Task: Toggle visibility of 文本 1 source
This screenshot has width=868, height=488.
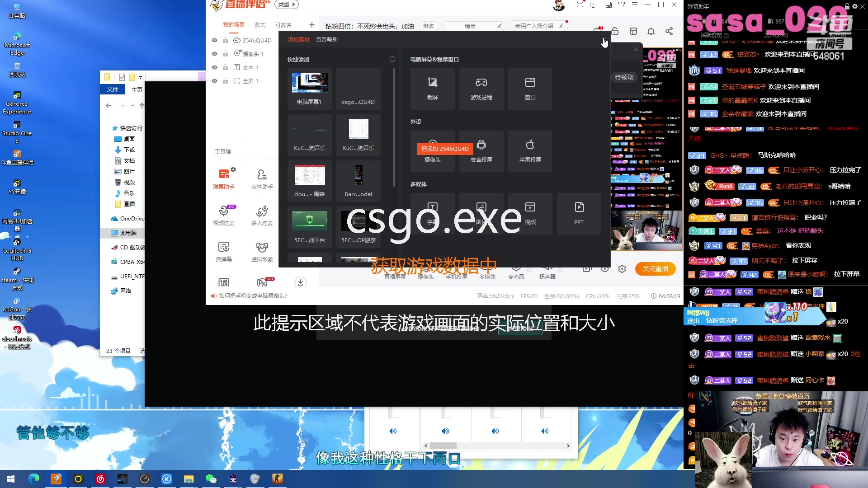Action: tap(215, 67)
